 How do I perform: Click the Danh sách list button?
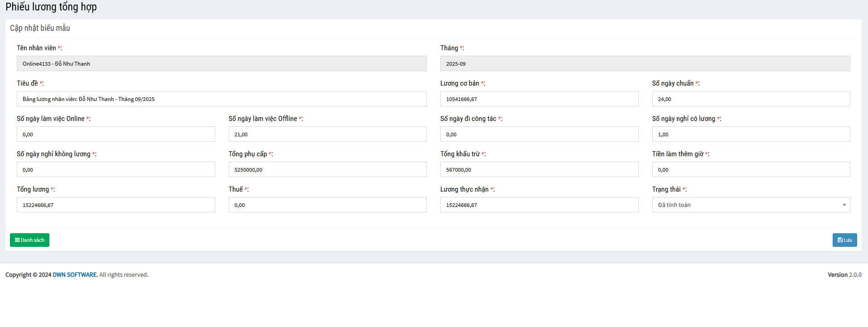(x=29, y=240)
